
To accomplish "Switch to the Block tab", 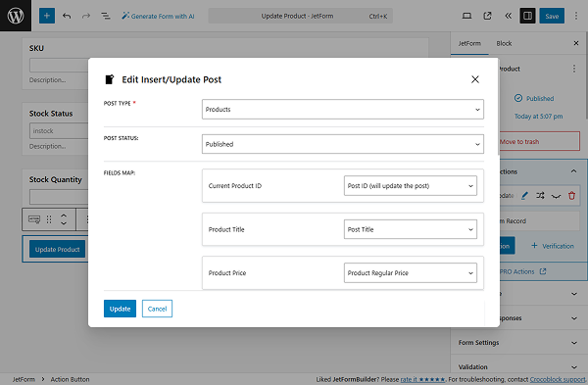I will [x=504, y=43].
